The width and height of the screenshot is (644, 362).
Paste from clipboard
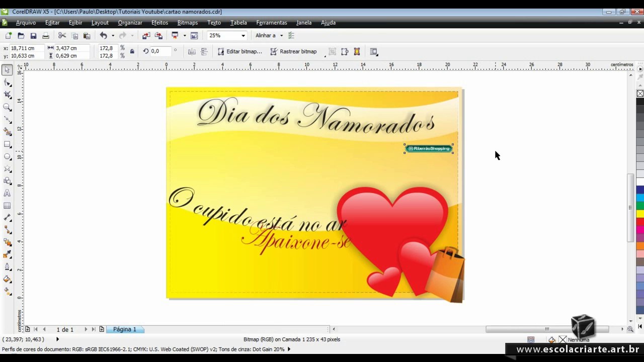[x=87, y=36]
